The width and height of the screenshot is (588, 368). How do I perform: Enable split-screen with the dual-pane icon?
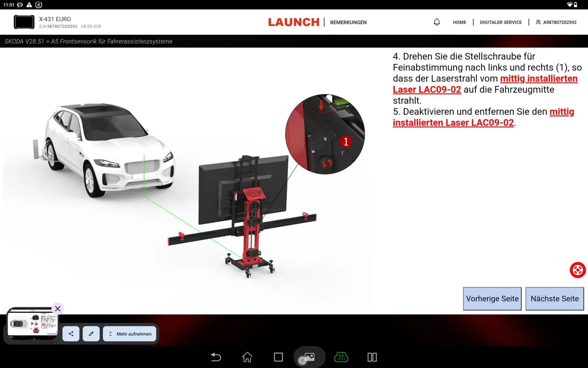(372, 357)
